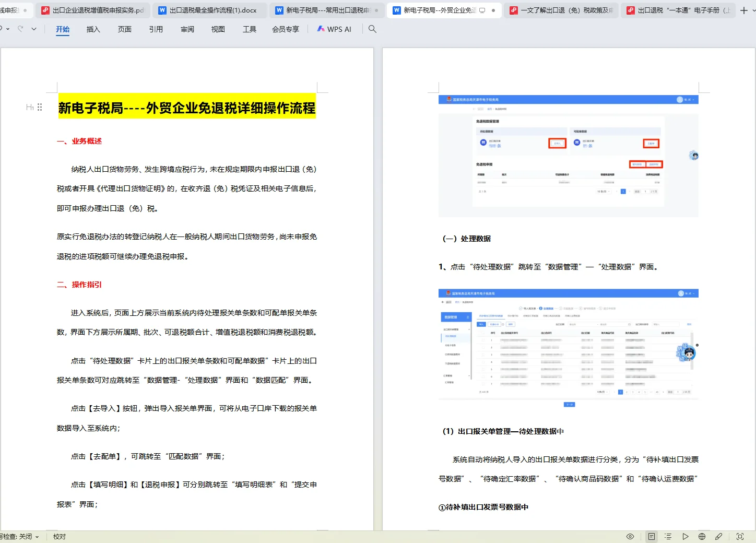Open a new document with the plus button
This screenshot has width=756, height=543.
(x=745, y=10)
